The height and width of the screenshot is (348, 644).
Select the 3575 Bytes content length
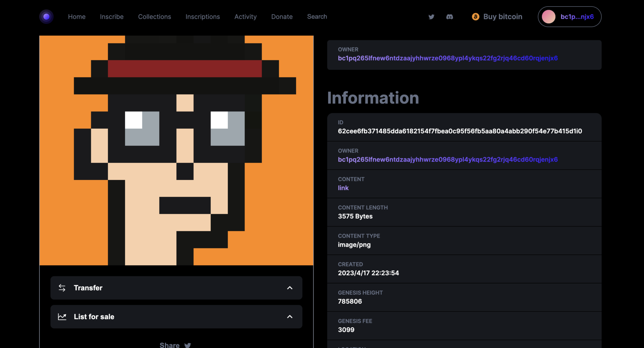click(355, 216)
